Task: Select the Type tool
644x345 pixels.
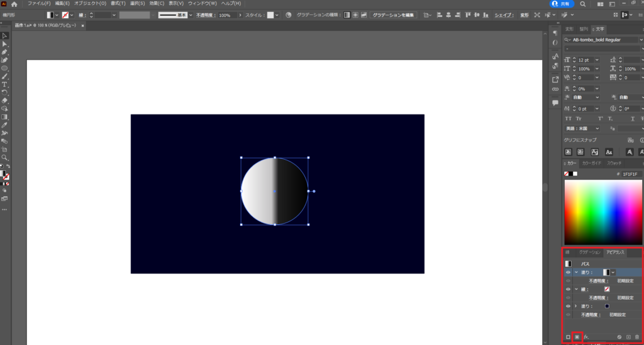Action: point(4,84)
